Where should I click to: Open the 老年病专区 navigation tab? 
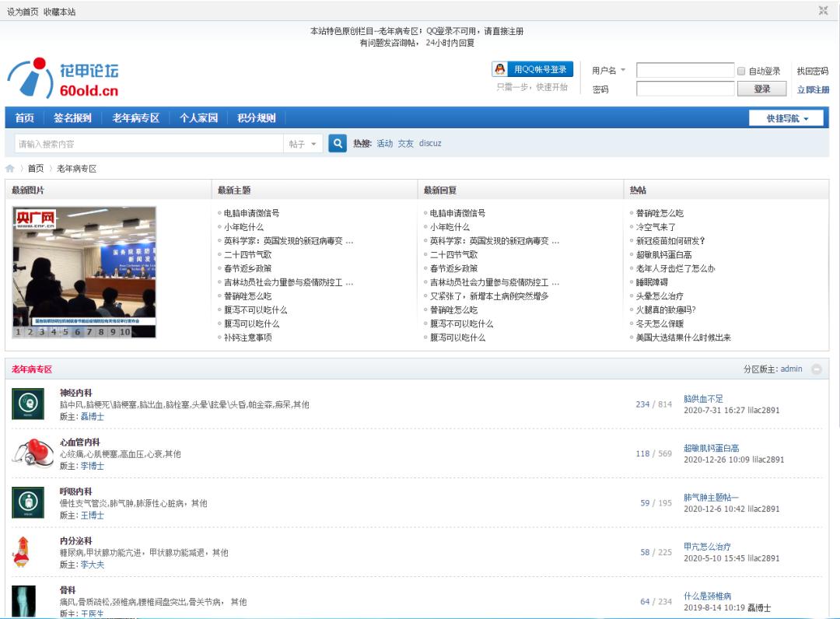pos(135,117)
